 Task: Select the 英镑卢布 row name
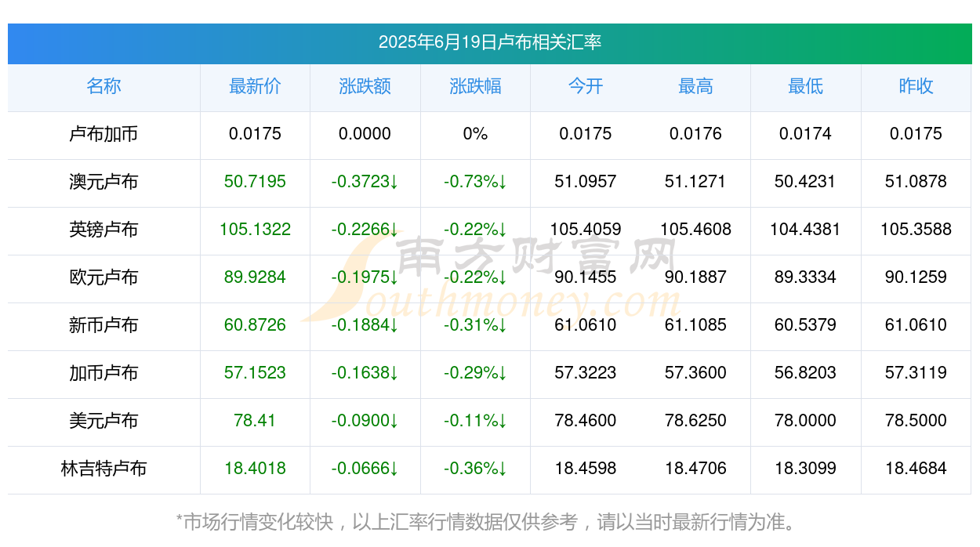click(x=103, y=230)
